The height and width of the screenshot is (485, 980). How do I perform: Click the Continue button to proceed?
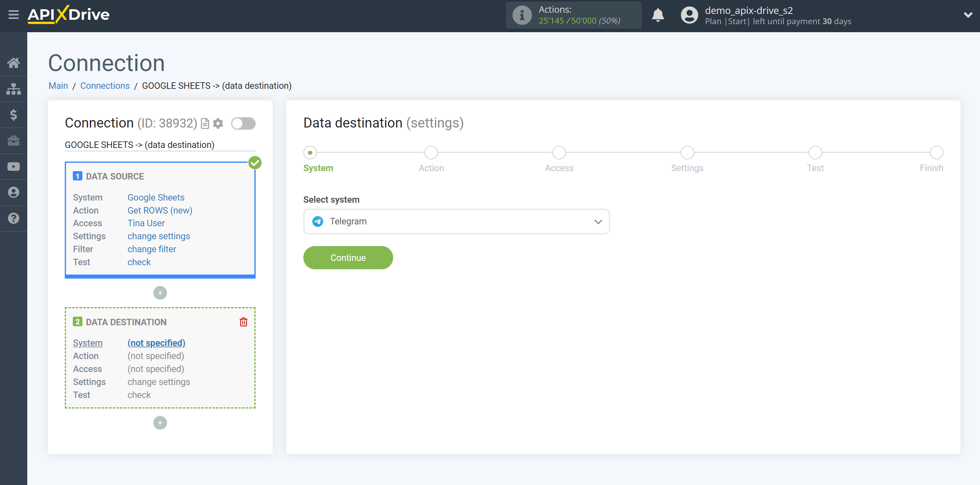pos(348,257)
